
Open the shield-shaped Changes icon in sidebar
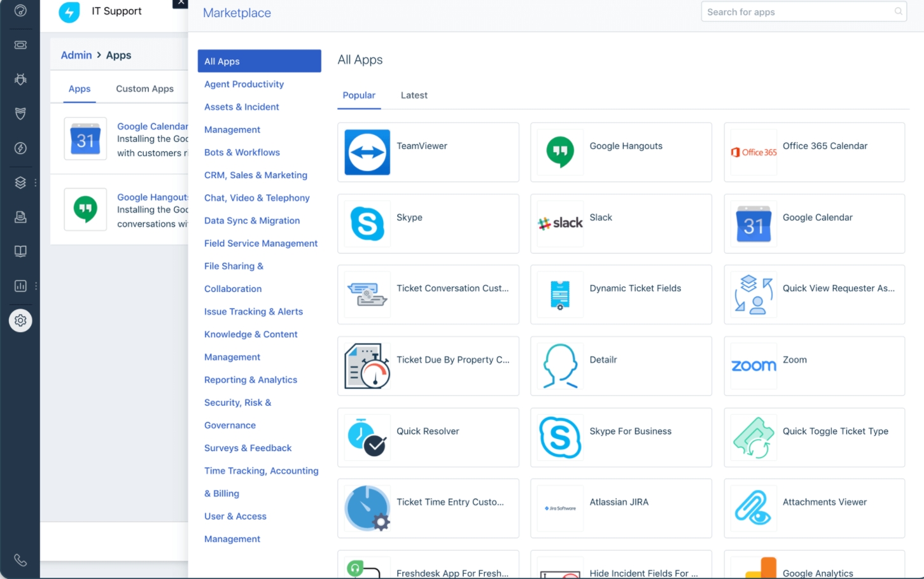(20, 114)
